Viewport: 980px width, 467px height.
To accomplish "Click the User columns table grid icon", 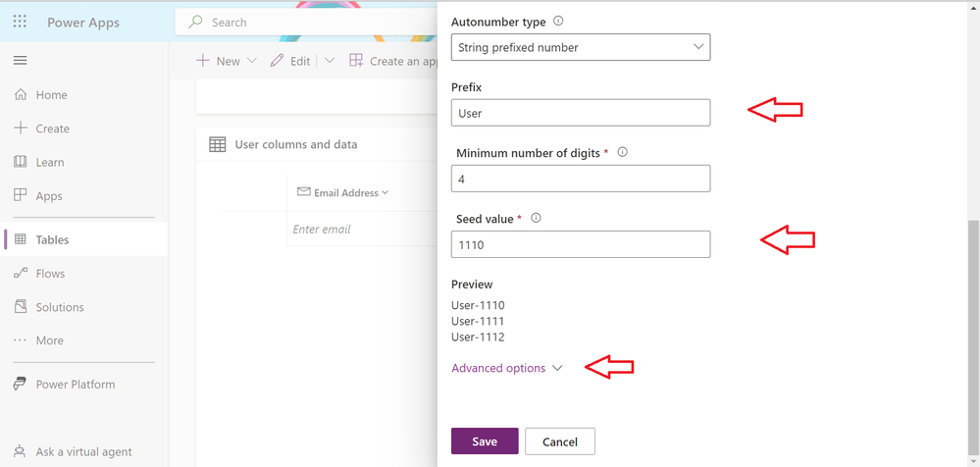I will [217, 145].
